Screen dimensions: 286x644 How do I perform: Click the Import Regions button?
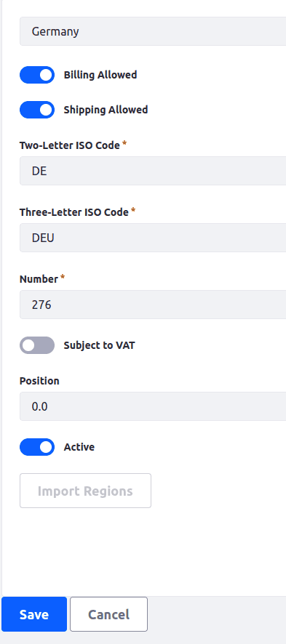pos(85,491)
